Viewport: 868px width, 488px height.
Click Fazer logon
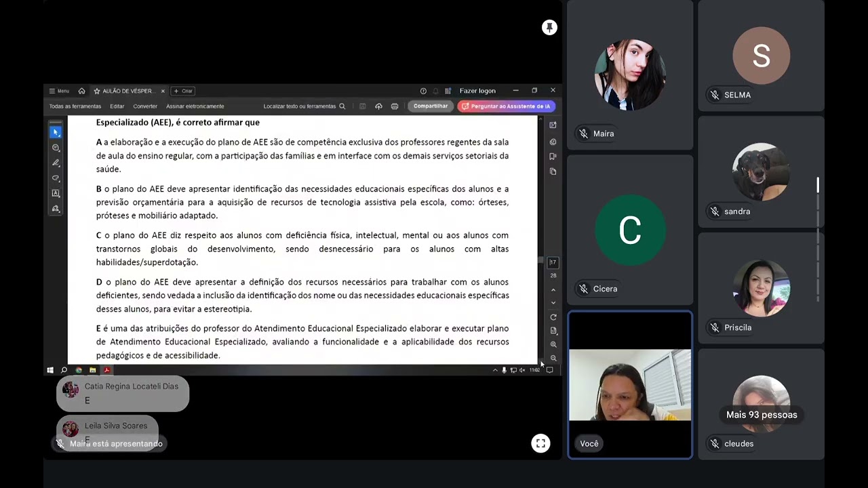pos(477,91)
